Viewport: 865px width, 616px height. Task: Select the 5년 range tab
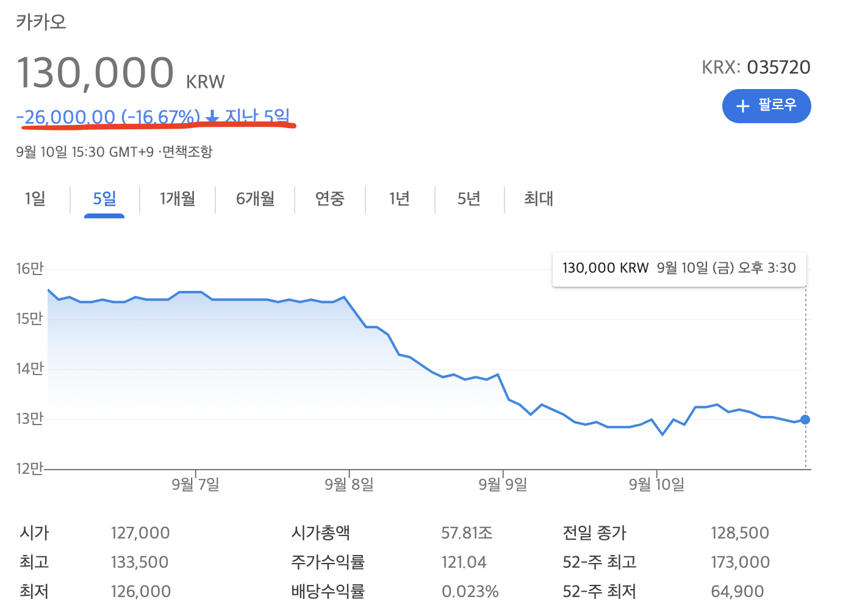coord(468,199)
